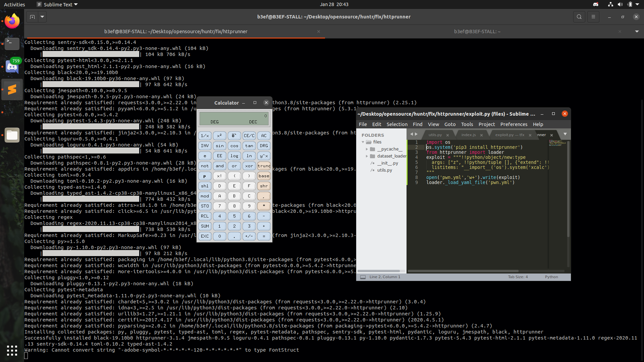This screenshot has width=644, height=362.
Task: Open the Preferences menu
Action: pyautogui.click(x=514, y=124)
